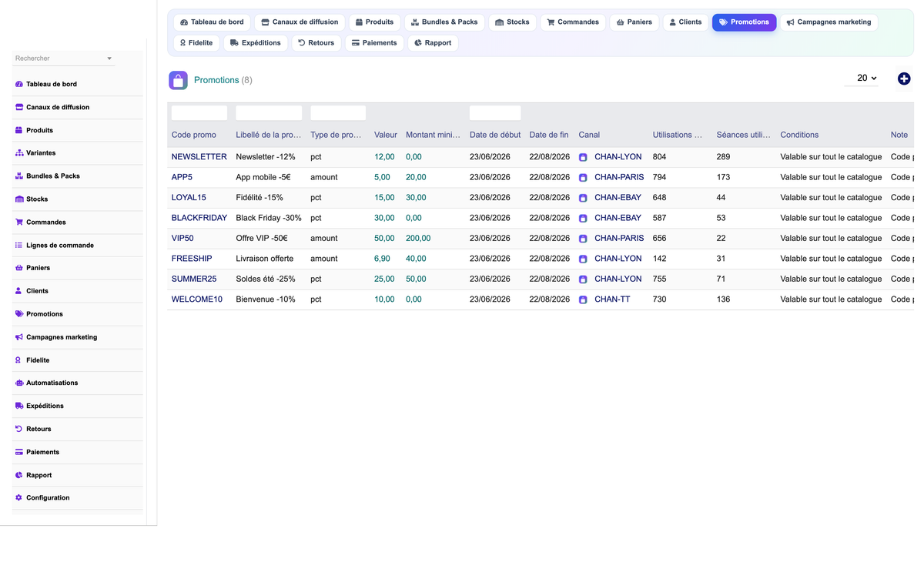Viewport: 924px width, 572px height.
Task: Open the Retours top tab
Action: click(316, 43)
